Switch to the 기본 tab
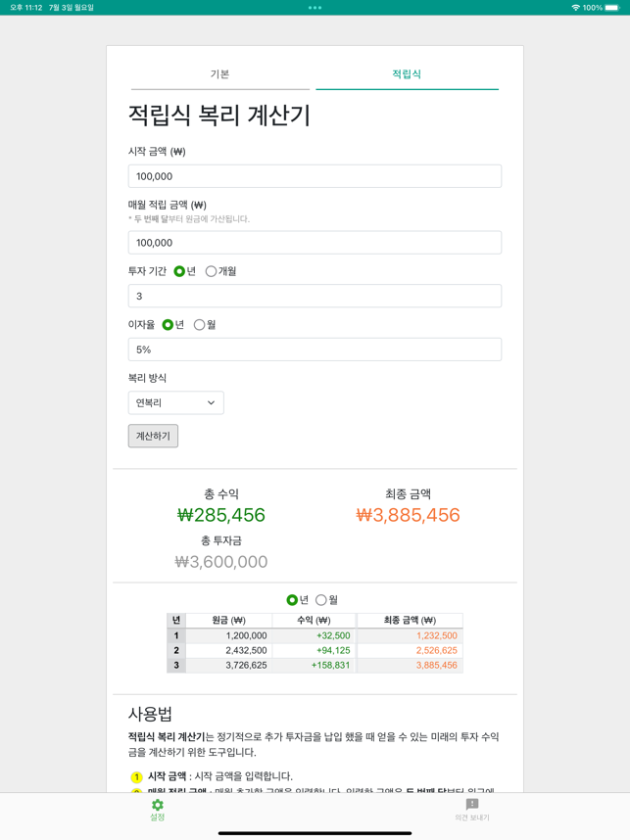The image size is (630, 840). [220, 74]
